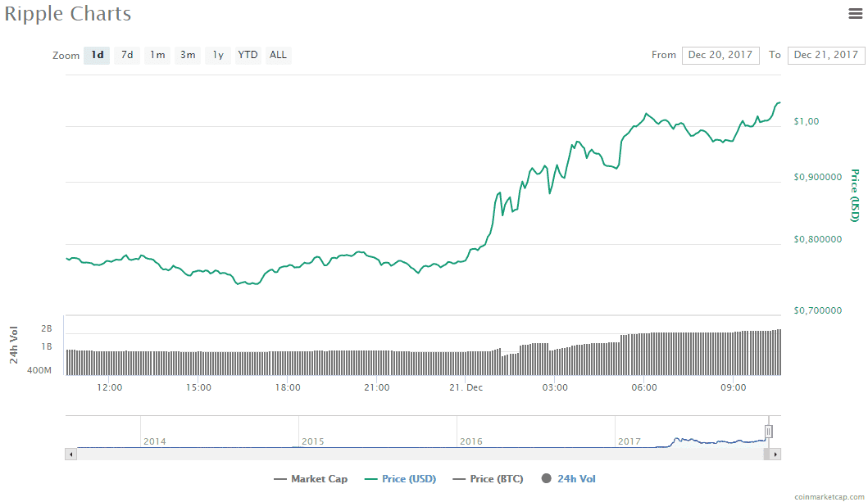
Task: Toggle the Price (BTC) series
Action: click(488, 479)
